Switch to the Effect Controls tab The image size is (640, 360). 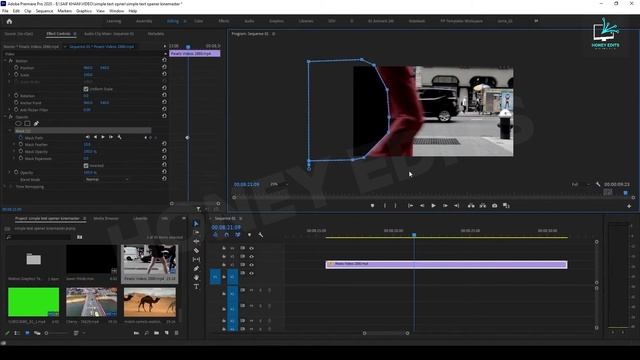point(58,33)
